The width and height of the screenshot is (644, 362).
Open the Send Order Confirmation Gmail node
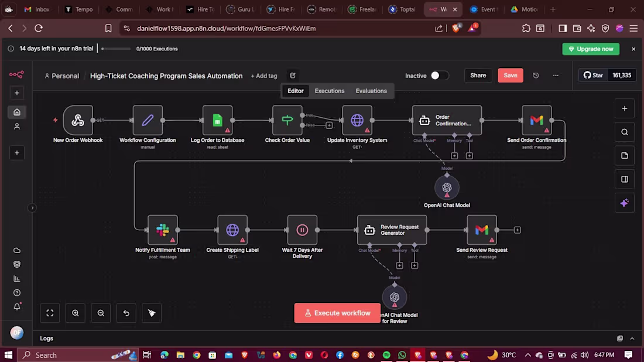point(536,121)
